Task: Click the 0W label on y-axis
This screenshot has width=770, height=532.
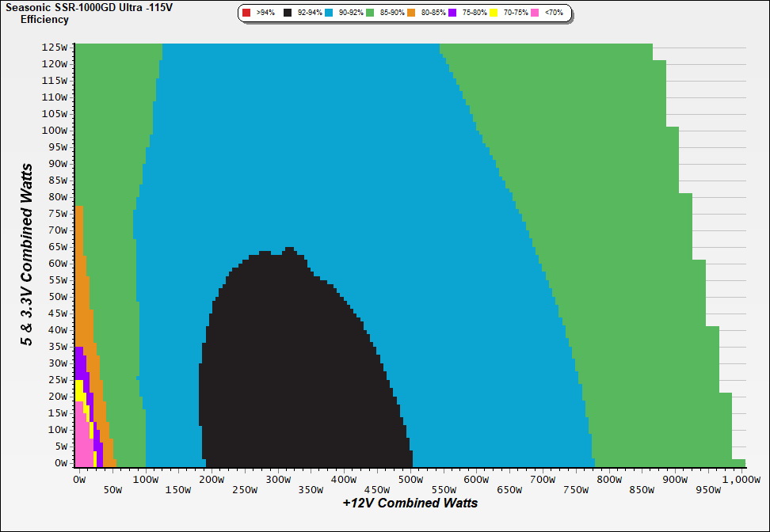Action: pos(60,462)
